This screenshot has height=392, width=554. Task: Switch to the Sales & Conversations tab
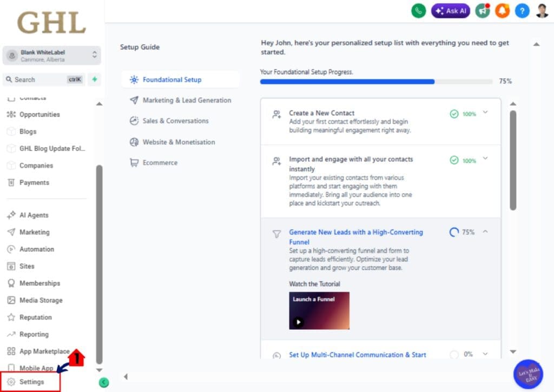(174, 122)
